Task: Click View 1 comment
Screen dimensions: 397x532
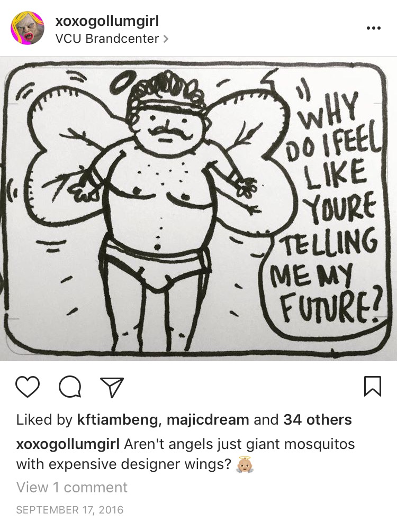Action: tap(71, 488)
